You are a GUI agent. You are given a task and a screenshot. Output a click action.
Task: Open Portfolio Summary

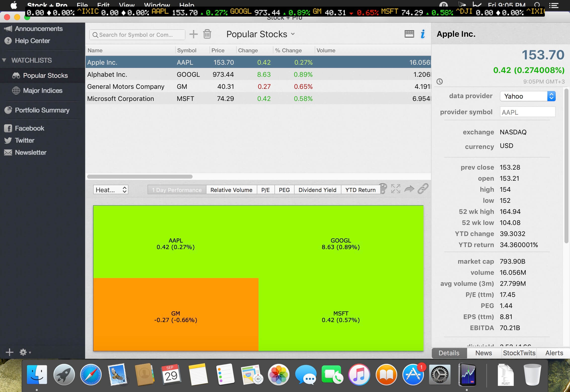click(37, 110)
